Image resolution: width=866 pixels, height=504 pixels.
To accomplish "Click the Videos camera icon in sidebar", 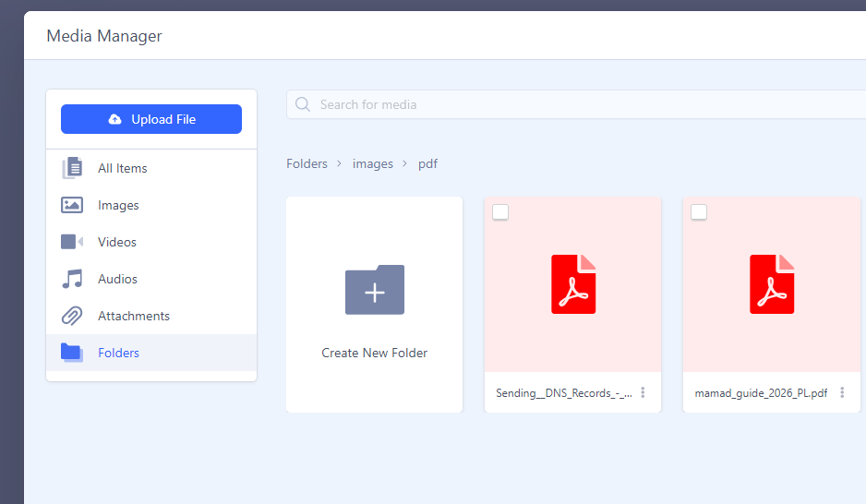I will point(72,242).
